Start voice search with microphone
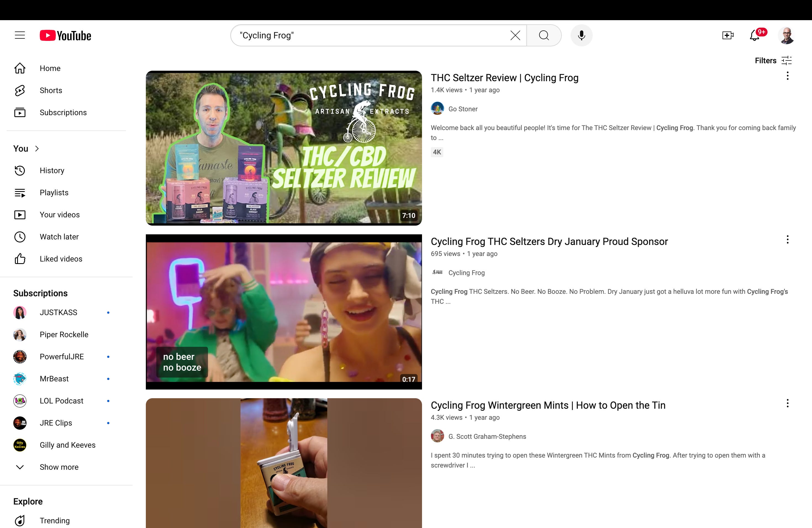Screen dimensions: 812x528 pyautogui.click(x=581, y=35)
